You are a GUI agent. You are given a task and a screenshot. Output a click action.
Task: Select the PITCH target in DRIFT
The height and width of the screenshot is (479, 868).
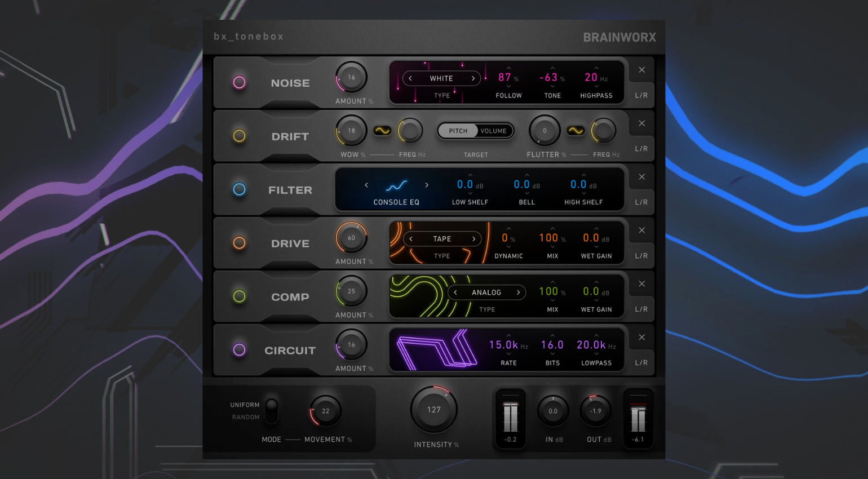click(x=458, y=130)
